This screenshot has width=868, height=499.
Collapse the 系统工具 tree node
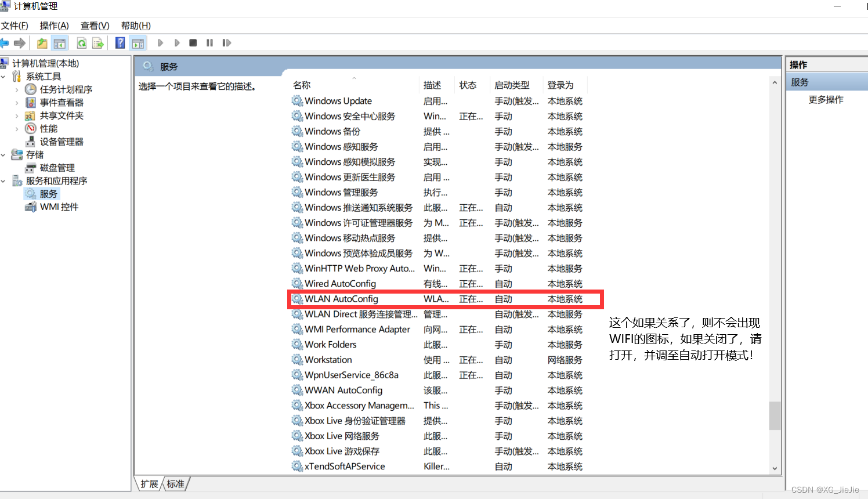click(x=3, y=77)
